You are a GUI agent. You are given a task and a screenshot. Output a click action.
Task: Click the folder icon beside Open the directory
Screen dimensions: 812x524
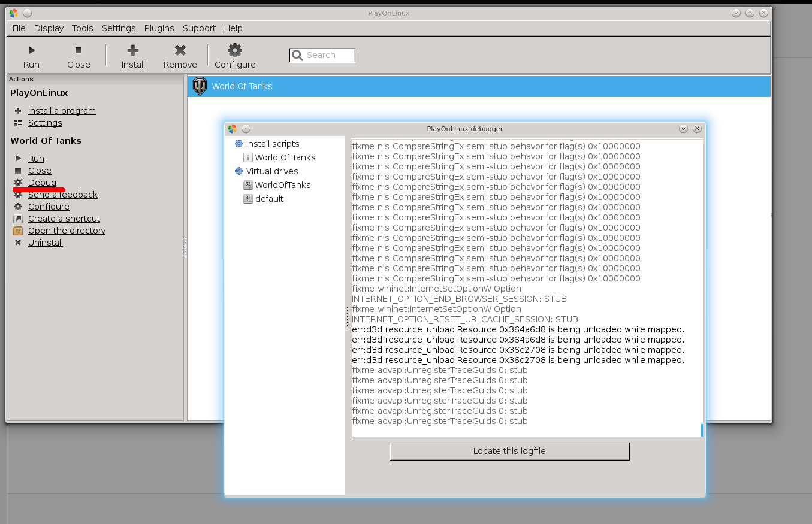[18, 231]
